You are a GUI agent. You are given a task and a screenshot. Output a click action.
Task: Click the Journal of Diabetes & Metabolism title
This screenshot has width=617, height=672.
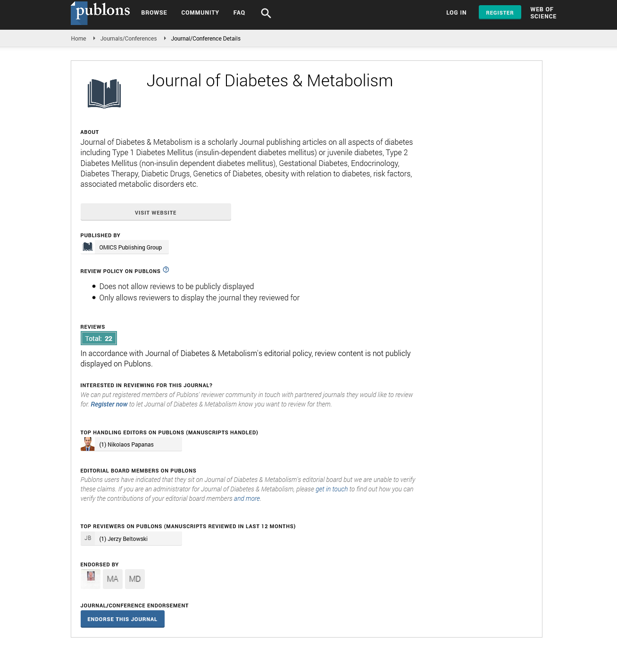tap(270, 81)
